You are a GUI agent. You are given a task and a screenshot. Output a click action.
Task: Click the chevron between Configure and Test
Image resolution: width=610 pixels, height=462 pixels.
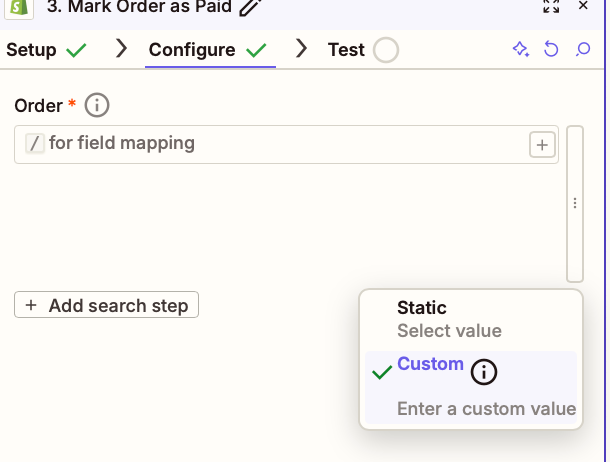[300, 49]
